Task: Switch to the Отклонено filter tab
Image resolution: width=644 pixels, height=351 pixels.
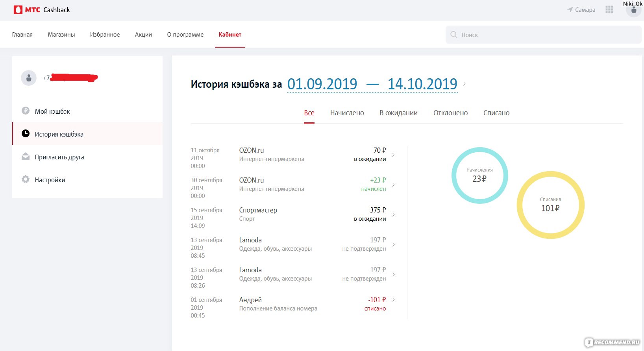Action: [x=451, y=113]
